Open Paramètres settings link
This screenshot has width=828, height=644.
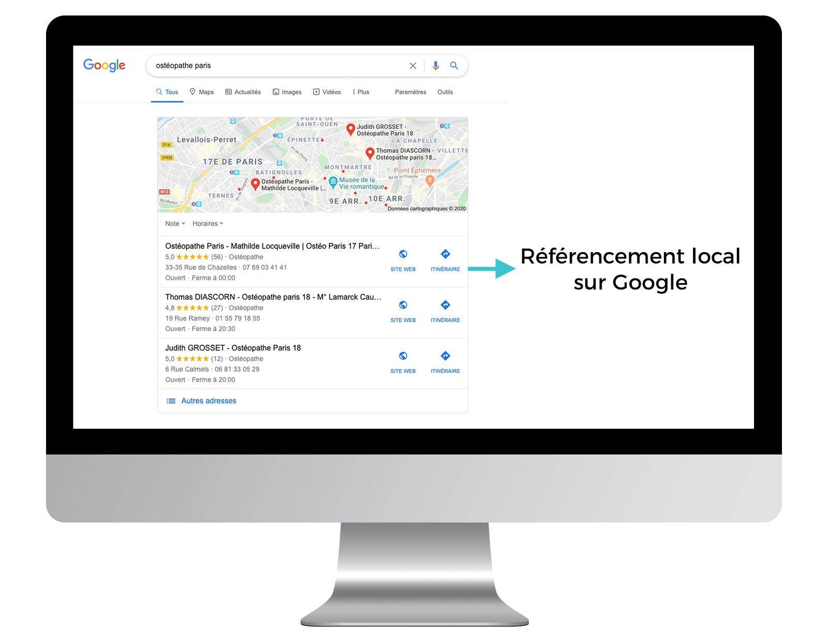point(410,92)
